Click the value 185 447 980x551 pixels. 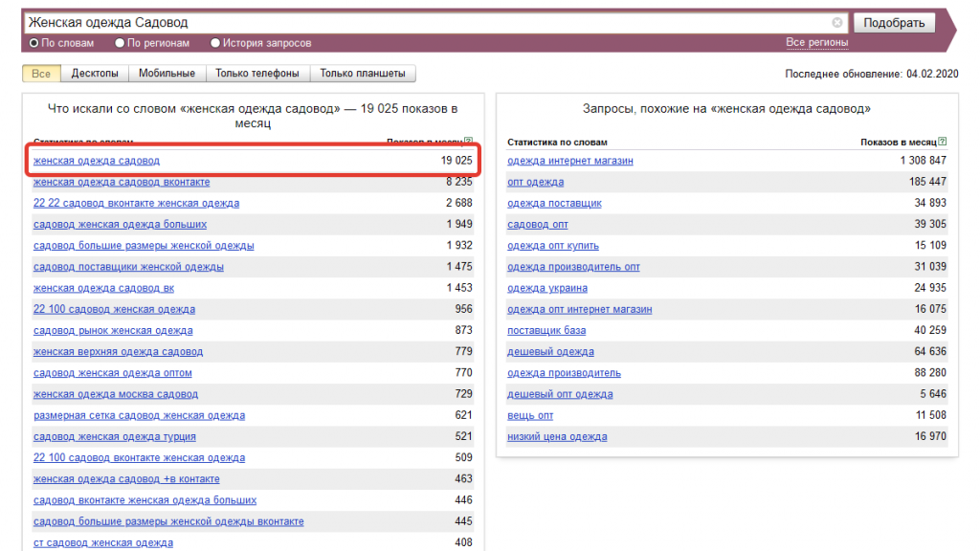[927, 182]
